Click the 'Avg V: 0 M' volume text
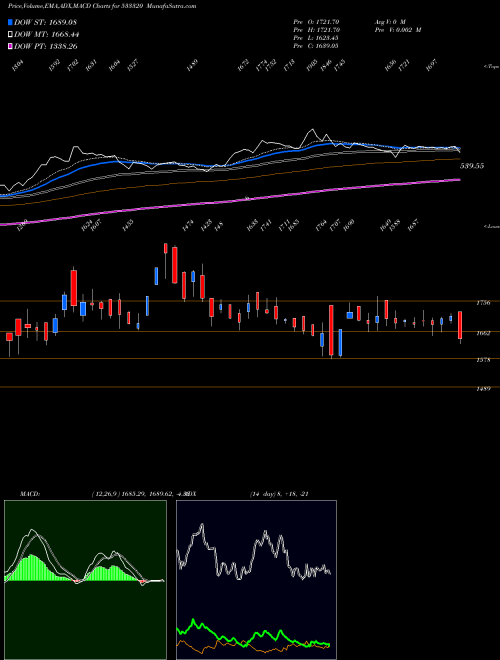The image size is (500, 660). 390,21
